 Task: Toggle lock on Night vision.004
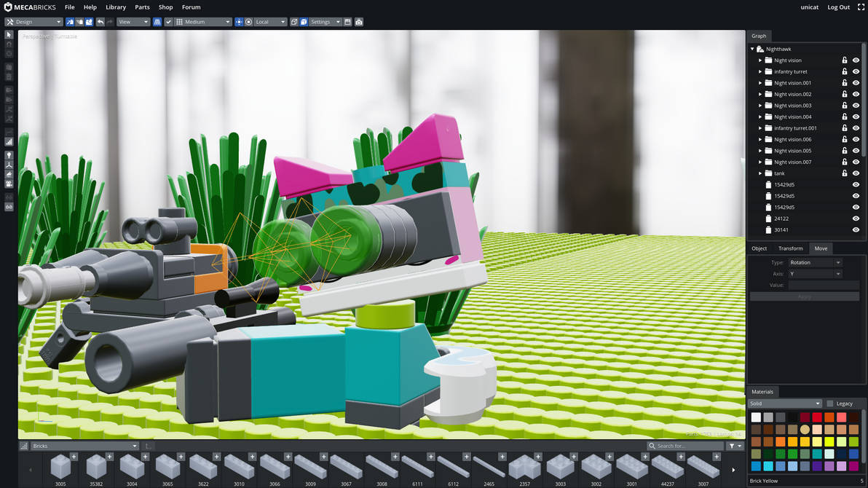point(844,117)
